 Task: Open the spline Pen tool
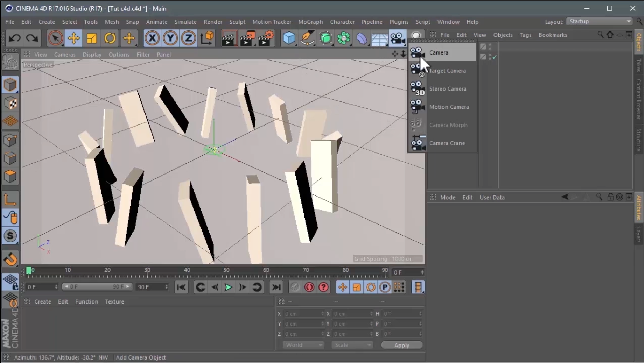pyautogui.click(x=307, y=38)
